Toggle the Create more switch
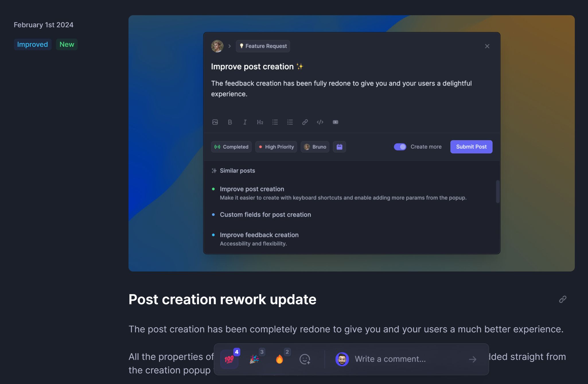The height and width of the screenshot is (384, 588). (400, 146)
